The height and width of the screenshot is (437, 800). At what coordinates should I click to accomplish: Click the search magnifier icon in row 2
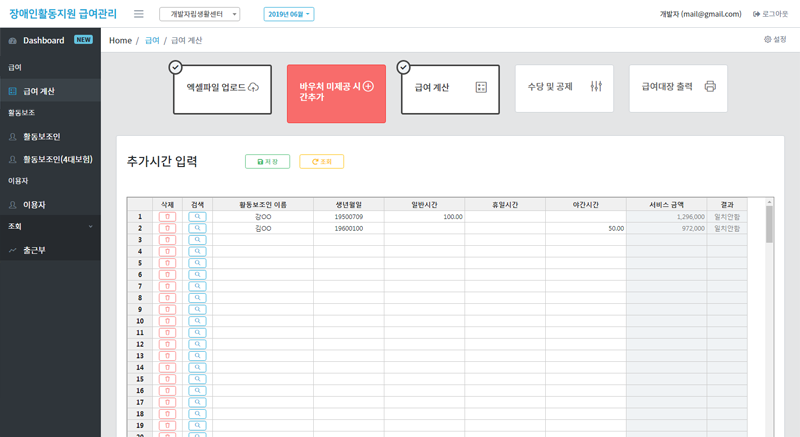(198, 228)
